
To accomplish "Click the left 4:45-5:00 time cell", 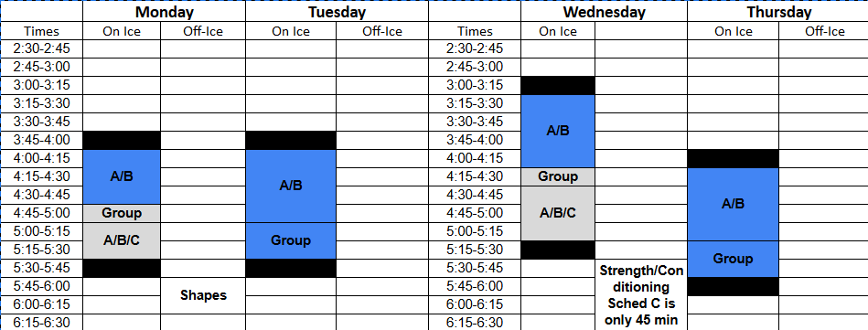I will [41, 213].
